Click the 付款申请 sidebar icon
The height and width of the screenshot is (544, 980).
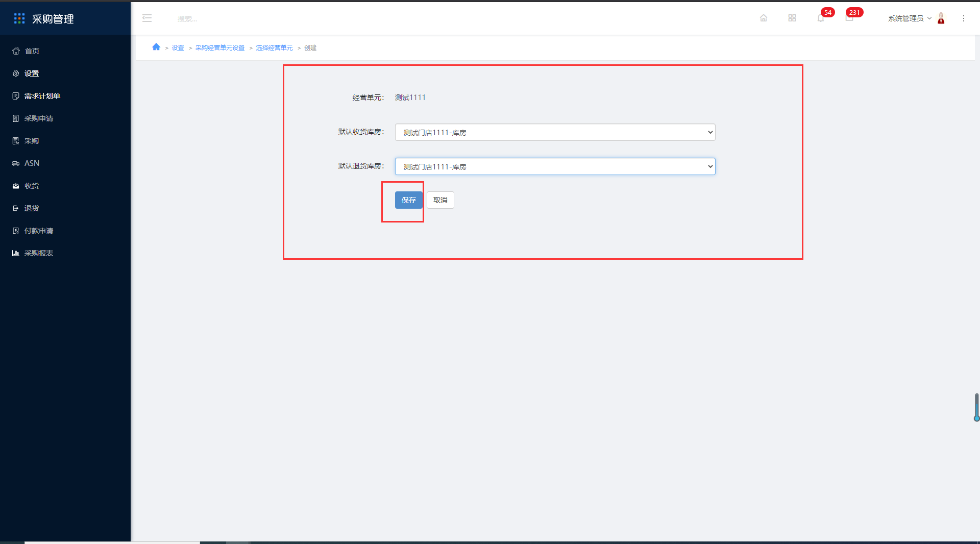(16, 231)
